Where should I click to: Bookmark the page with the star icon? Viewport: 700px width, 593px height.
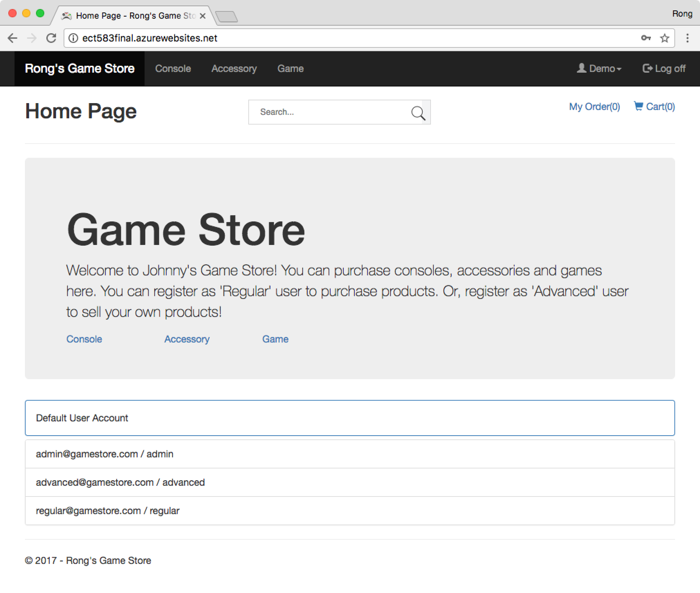[664, 38]
